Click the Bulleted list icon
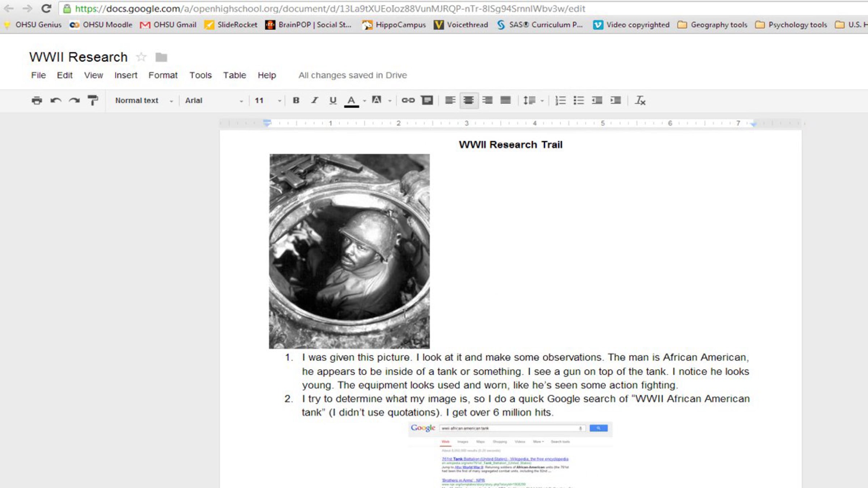This screenshot has width=868, height=488. point(579,100)
